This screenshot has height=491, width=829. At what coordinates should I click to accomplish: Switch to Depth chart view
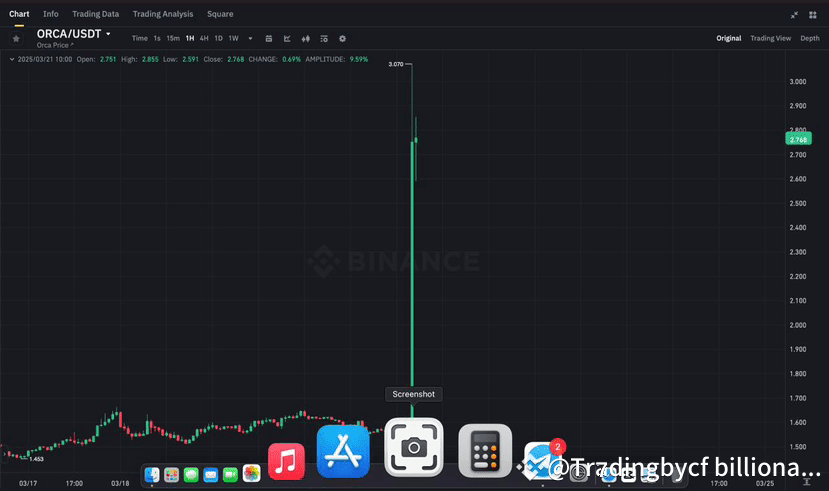(809, 38)
